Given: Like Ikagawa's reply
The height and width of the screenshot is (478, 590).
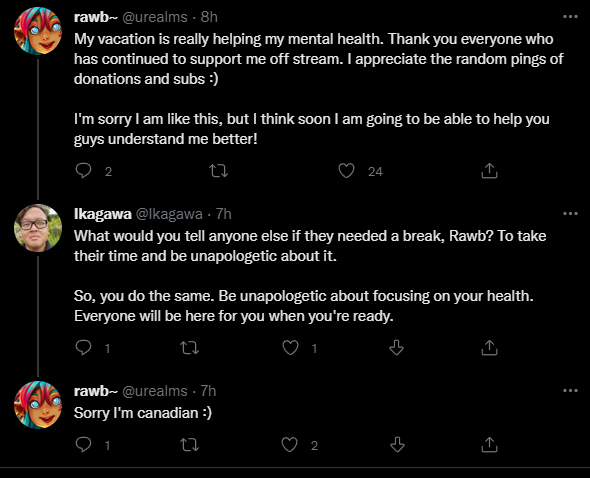Looking at the screenshot, I should coord(290,347).
